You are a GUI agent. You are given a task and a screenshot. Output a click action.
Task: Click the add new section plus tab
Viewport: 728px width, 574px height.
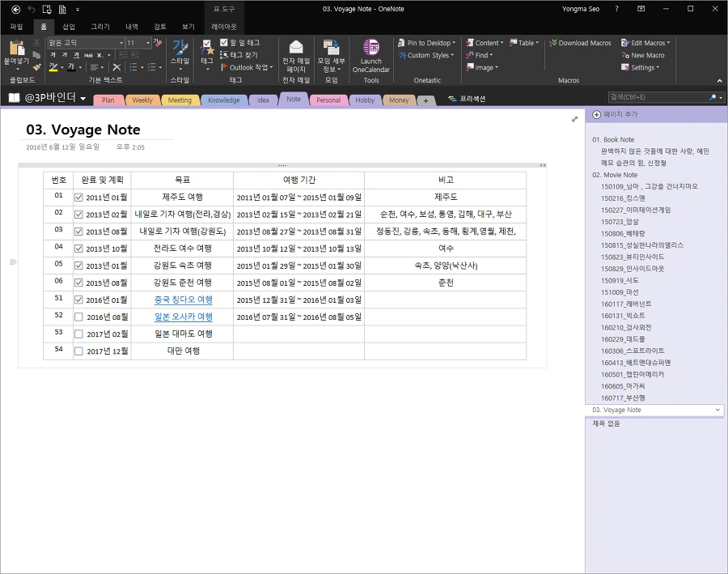tap(425, 100)
